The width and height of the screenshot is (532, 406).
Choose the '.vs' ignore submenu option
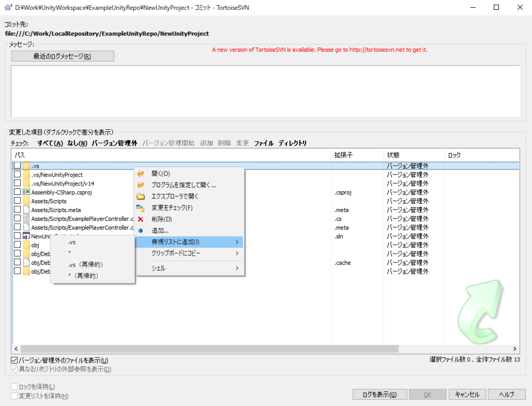click(x=92, y=242)
